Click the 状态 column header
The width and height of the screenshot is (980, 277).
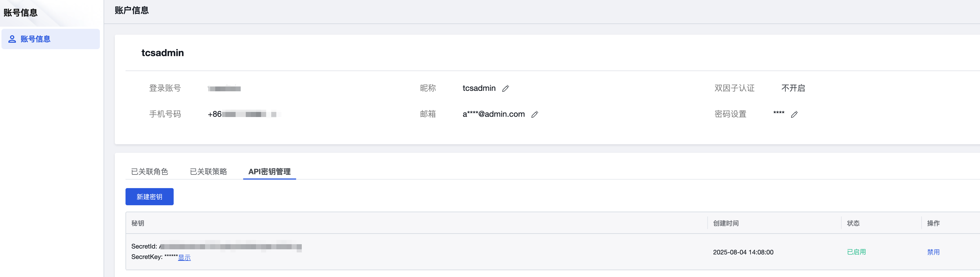click(853, 223)
